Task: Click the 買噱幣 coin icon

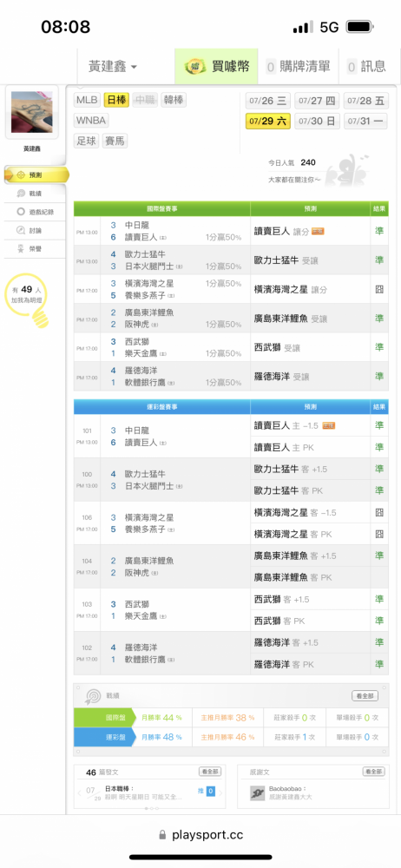Action: click(x=195, y=67)
